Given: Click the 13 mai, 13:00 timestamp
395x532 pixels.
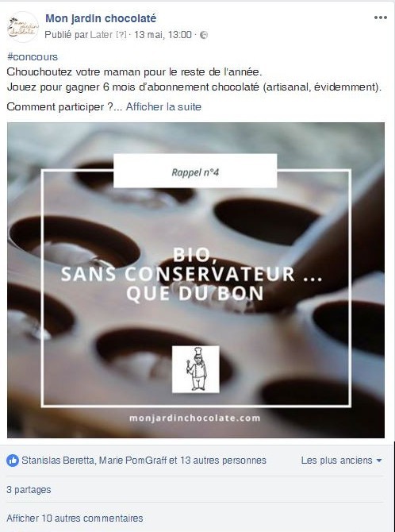Looking at the screenshot, I should pos(163,35).
